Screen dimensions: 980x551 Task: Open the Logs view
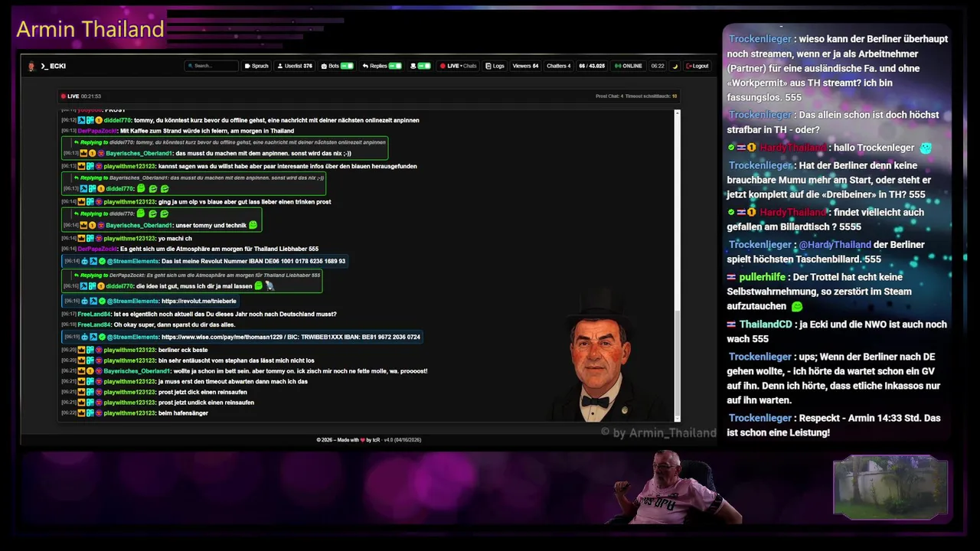click(495, 66)
